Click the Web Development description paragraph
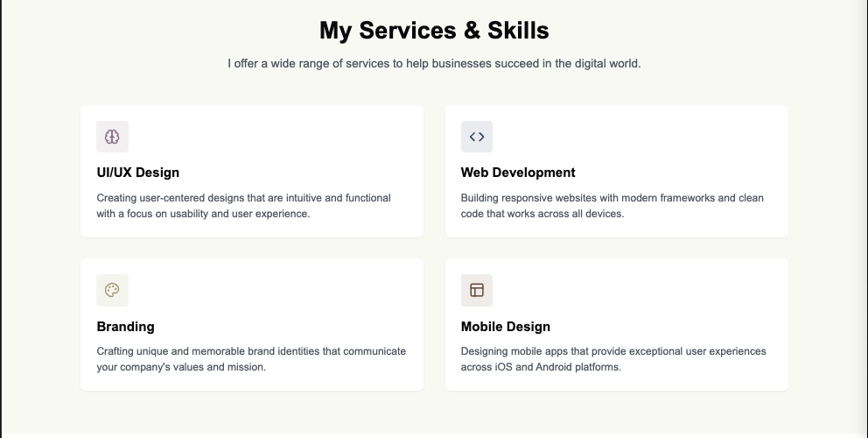 612,206
